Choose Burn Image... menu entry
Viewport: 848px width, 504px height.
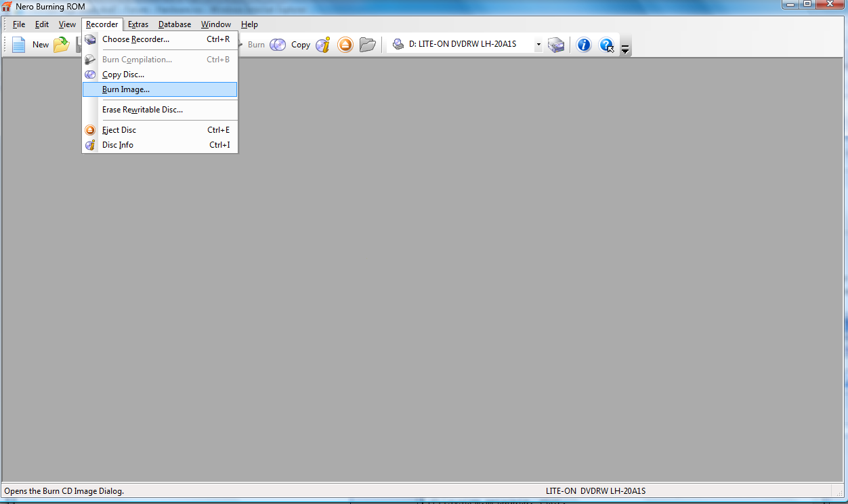[x=160, y=89]
